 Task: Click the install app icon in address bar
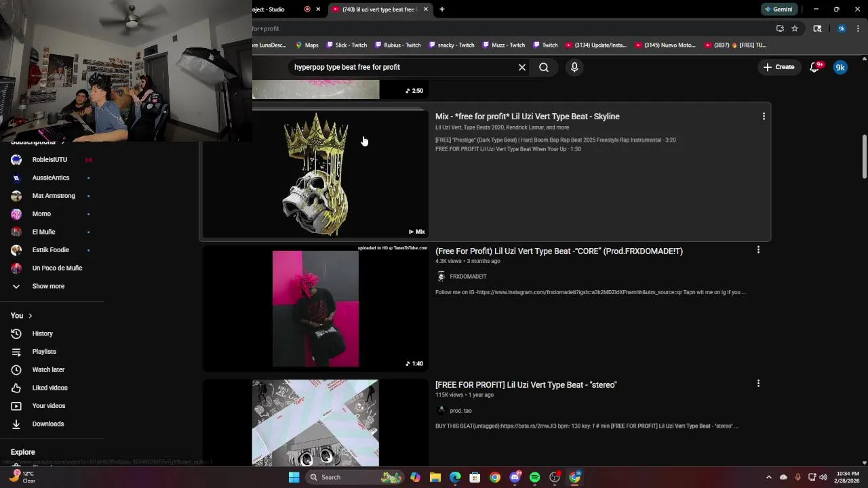coord(780,28)
